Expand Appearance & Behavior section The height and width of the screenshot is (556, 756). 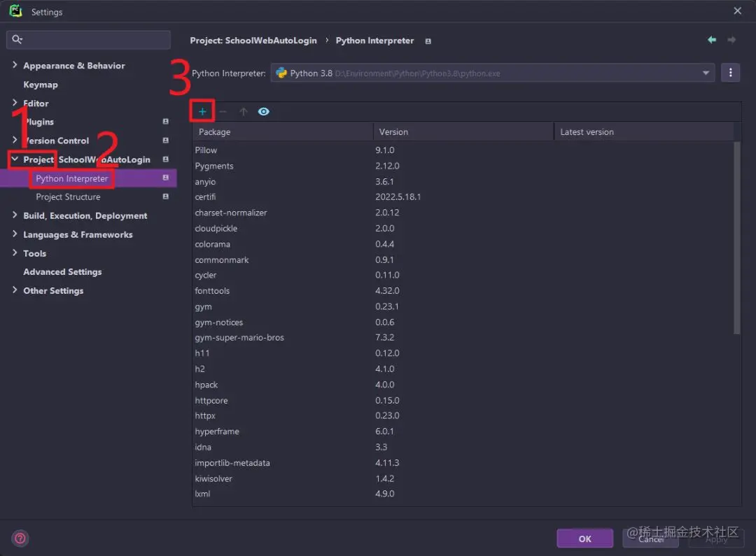point(15,65)
